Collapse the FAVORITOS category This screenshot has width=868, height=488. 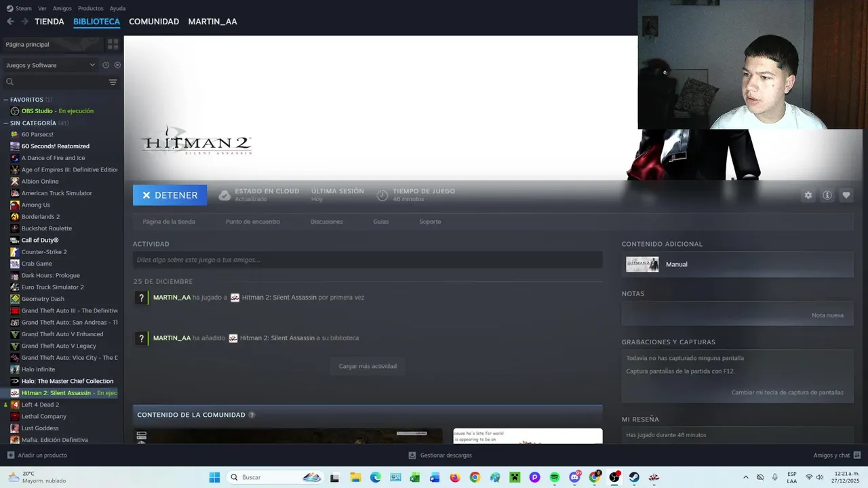[x=5, y=100]
